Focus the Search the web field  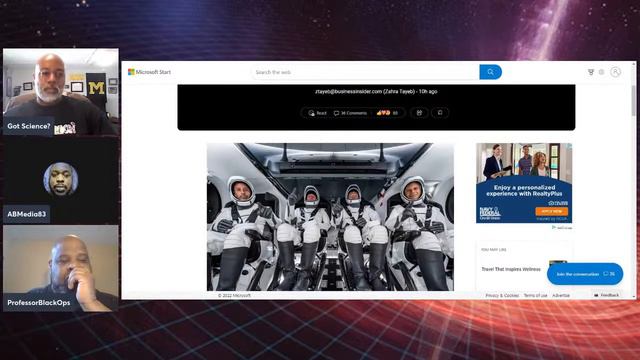[x=365, y=72]
